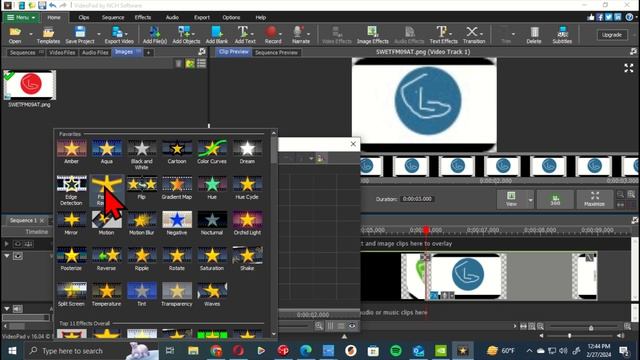Open the Export tab
The width and height of the screenshot is (640, 360).
tap(202, 18)
